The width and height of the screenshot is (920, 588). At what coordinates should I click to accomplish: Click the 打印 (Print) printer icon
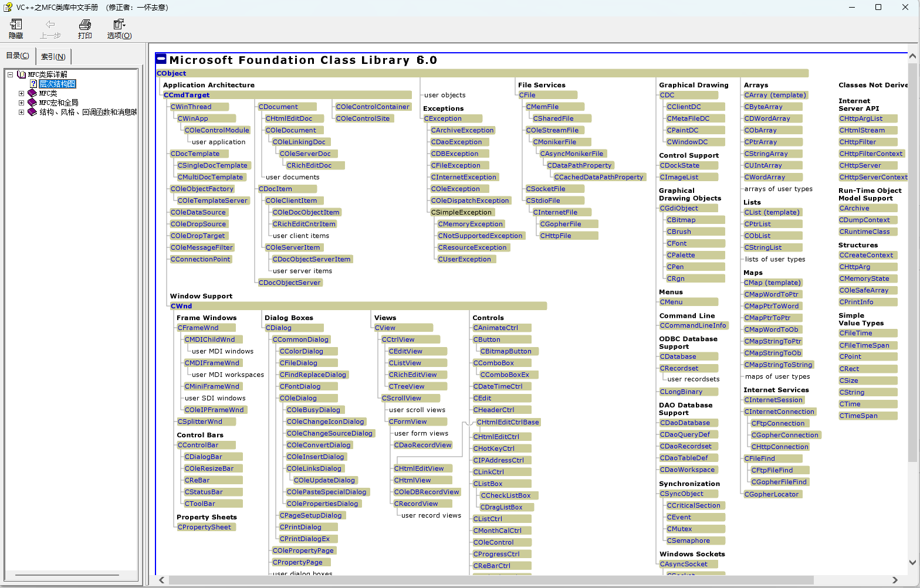click(x=85, y=24)
